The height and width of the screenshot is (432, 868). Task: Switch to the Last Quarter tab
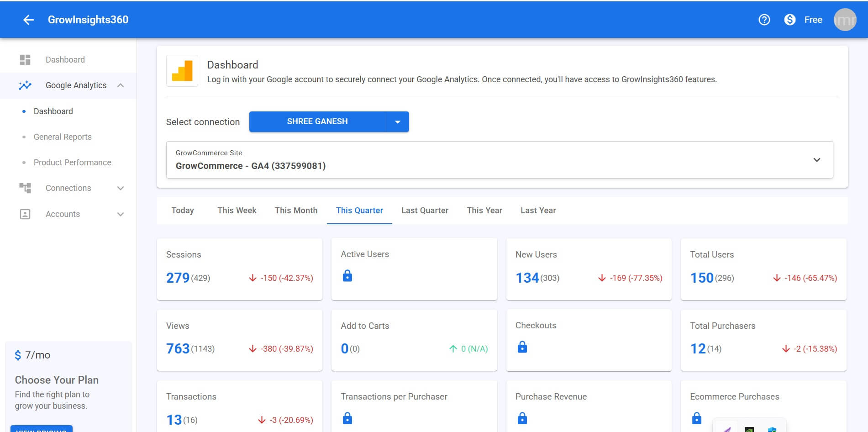[x=425, y=211]
